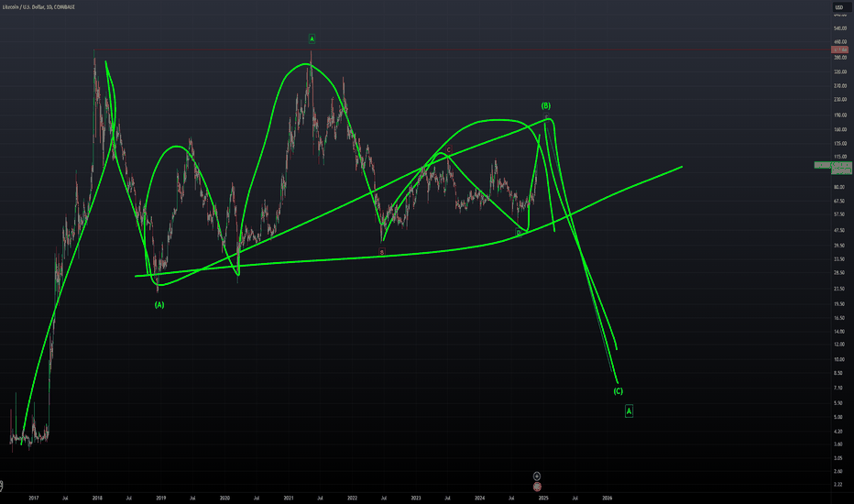Click the 2.22 price axis label
The height and width of the screenshot is (504, 854).
(838, 485)
